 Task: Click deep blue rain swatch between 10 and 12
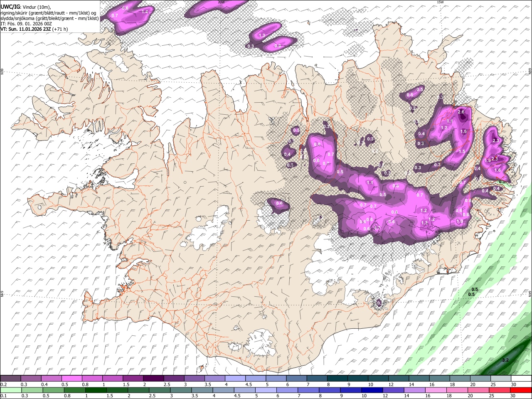point(372,390)
